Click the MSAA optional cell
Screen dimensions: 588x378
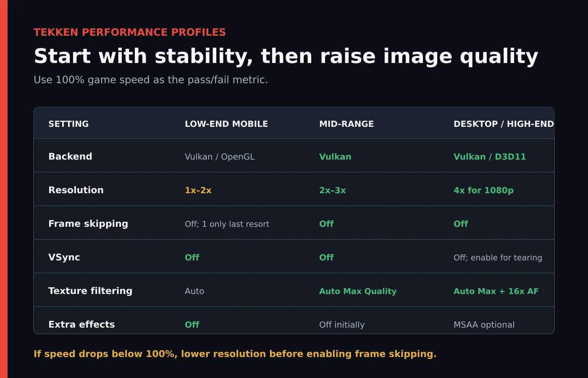point(484,325)
